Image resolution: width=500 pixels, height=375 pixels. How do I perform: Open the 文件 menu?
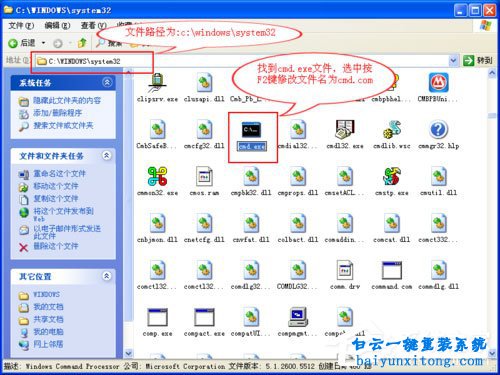pyautogui.click(x=21, y=25)
